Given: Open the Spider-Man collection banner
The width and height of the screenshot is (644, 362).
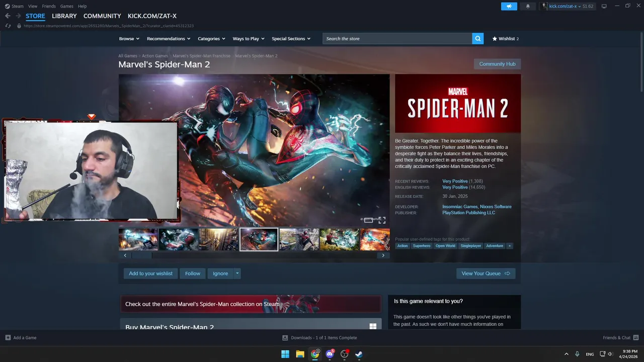Looking at the screenshot, I should tap(251, 304).
